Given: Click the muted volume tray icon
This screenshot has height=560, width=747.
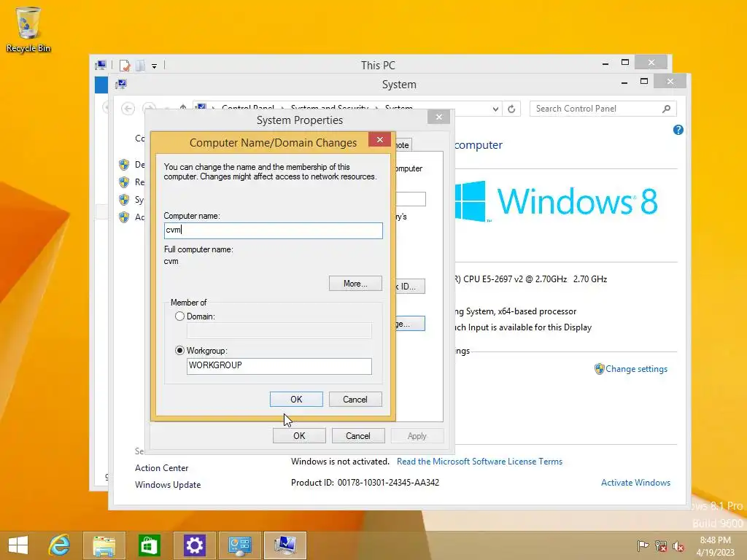Looking at the screenshot, I should (678, 545).
